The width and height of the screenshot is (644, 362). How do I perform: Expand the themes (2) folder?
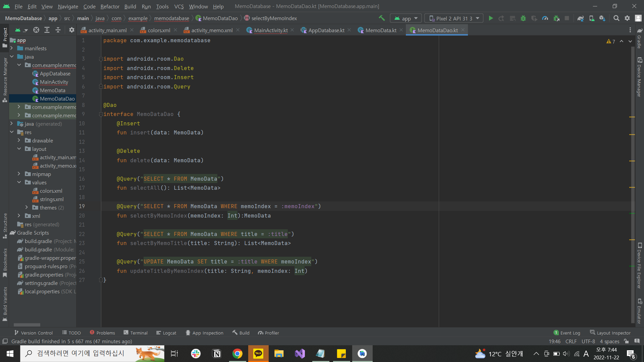[26, 207]
